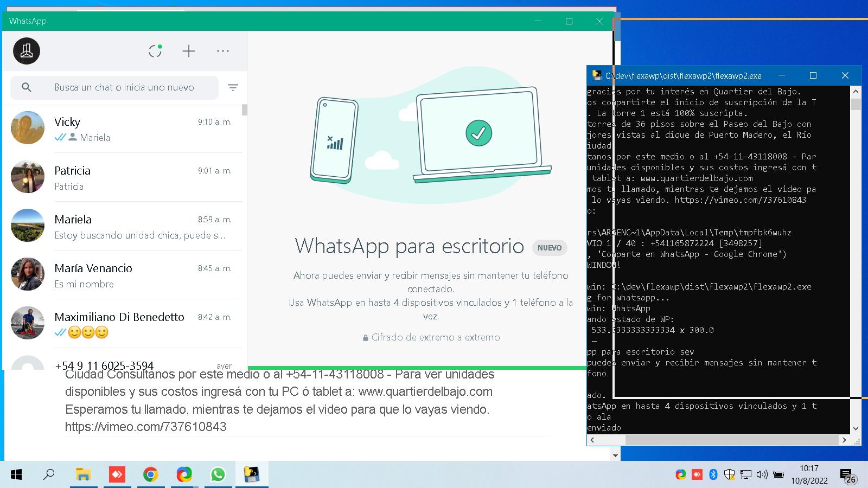Open the multicolor Edge-style browser taskbar icon
Image resolution: width=868 pixels, height=488 pixels.
click(x=184, y=475)
